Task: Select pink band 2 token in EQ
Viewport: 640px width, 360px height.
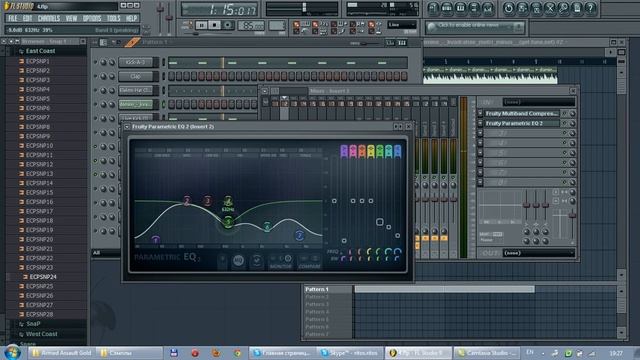Action: (x=353, y=151)
